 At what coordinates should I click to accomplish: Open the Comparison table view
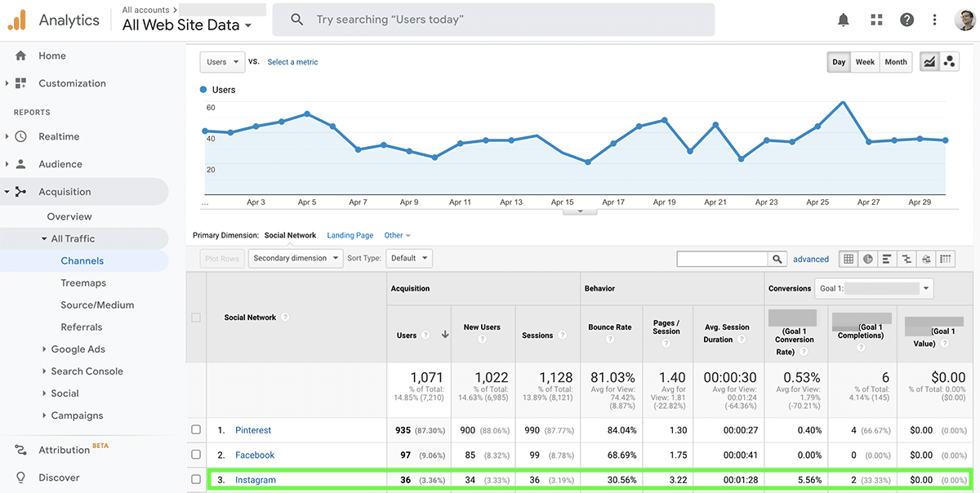click(906, 258)
